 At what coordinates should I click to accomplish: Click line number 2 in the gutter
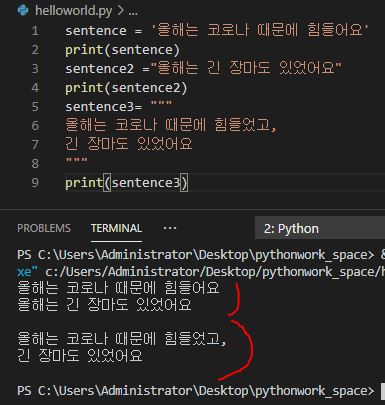tap(35, 50)
